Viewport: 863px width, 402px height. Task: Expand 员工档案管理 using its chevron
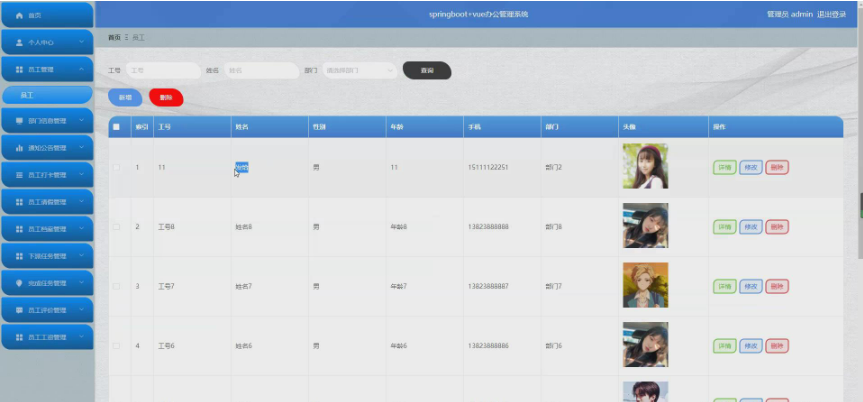[81, 229]
